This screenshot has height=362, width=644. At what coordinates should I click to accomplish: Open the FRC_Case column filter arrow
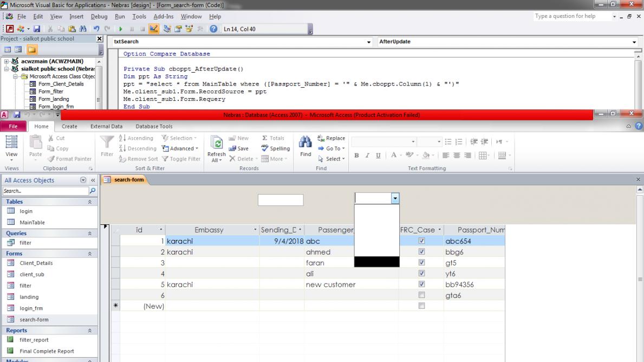[x=439, y=230]
